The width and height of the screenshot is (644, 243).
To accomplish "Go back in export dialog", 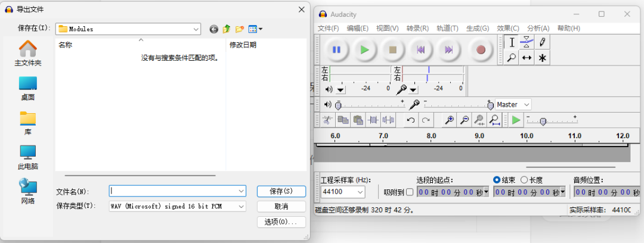I will tap(213, 29).
